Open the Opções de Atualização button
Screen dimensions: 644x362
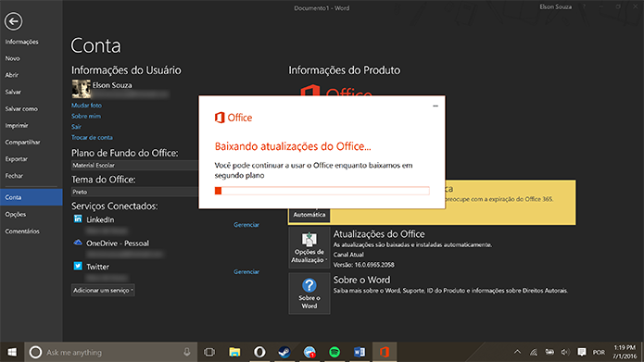pos(309,248)
